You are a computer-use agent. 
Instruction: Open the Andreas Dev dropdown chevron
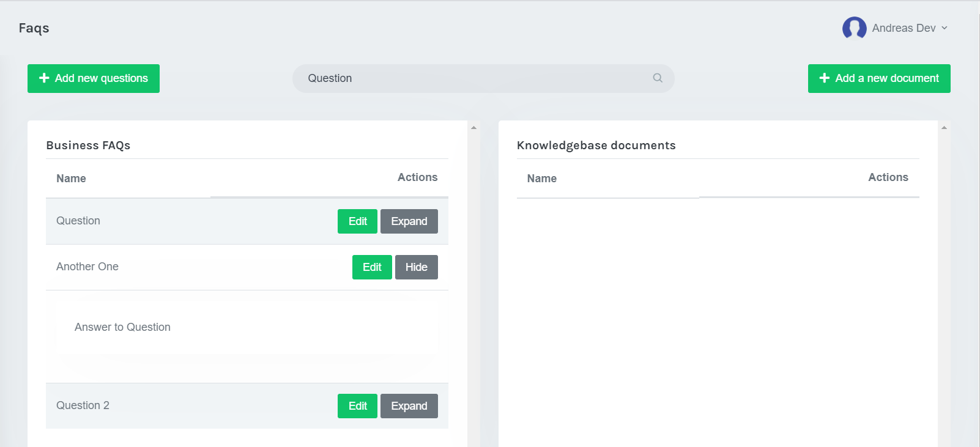[945, 28]
